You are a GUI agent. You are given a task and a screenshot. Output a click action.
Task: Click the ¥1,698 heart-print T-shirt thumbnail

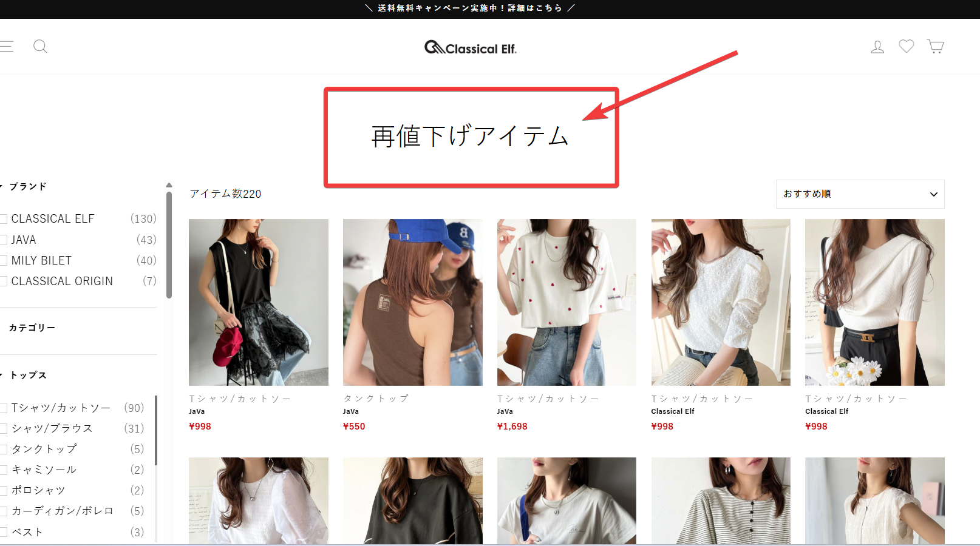567,302
